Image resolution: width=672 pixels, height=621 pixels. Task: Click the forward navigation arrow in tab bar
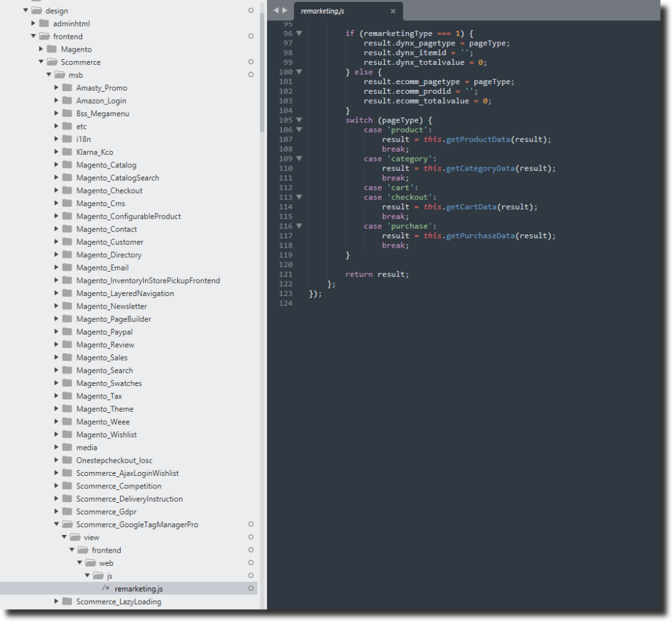click(285, 11)
